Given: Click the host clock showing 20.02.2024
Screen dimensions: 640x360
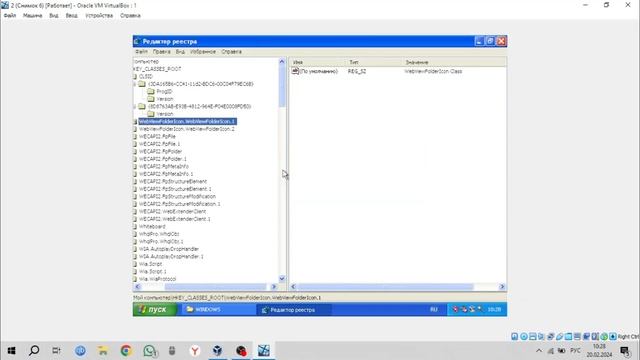Looking at the screenshot, I should pos(599,351).
